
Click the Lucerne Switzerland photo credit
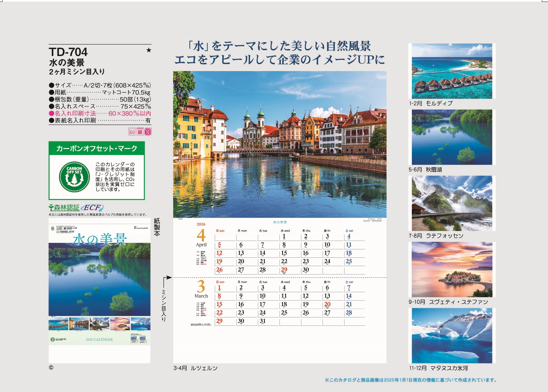tap(372, 220)
